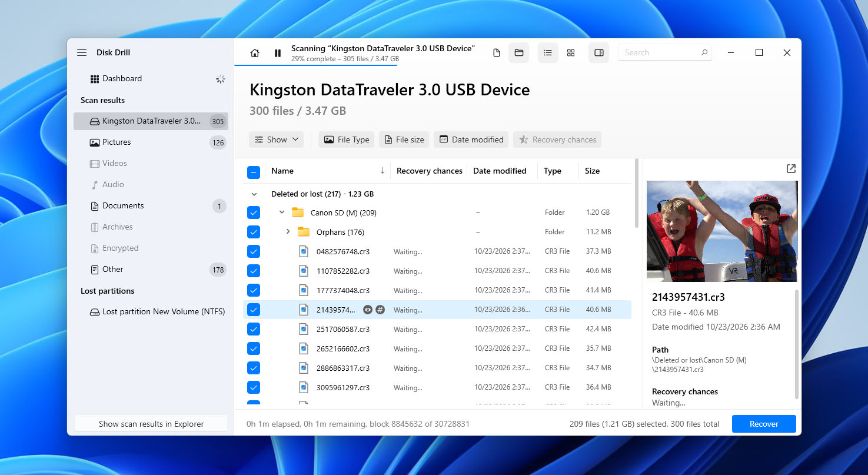Uncheck file 0482576748.cr3

tap(254, 251)
